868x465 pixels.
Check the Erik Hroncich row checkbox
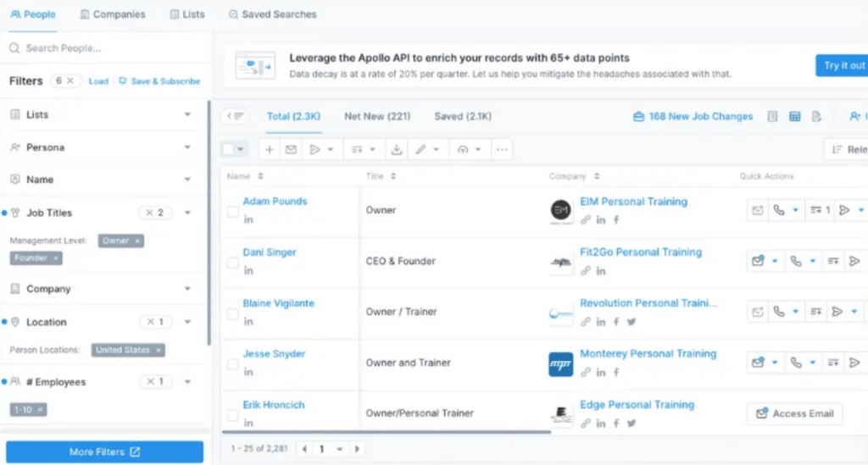tap(232, 414)
